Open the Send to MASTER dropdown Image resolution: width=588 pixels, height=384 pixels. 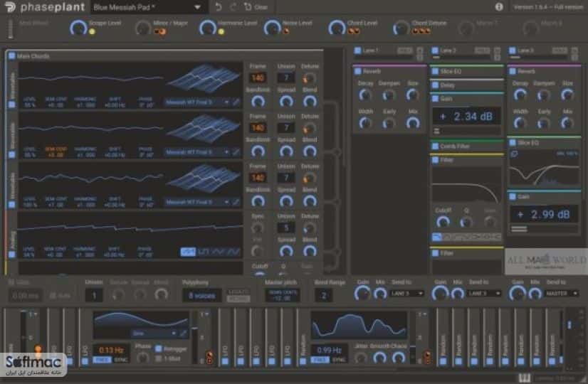pyautogui.click(x=562, y=294)
